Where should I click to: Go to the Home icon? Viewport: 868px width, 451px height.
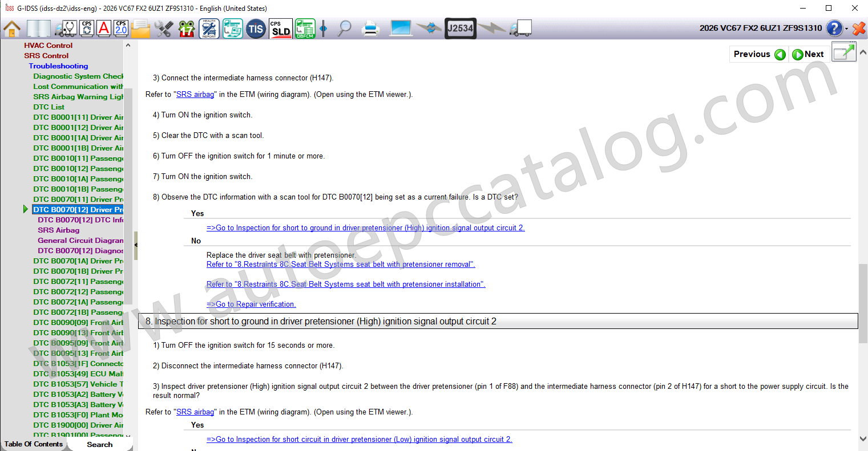tap(12, 28)
